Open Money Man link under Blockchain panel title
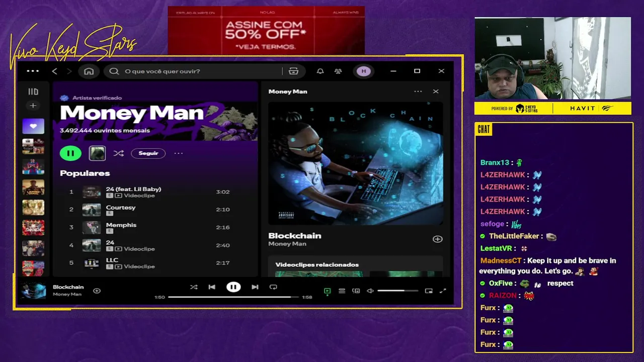The image size is (644, 362). point(287,244)
